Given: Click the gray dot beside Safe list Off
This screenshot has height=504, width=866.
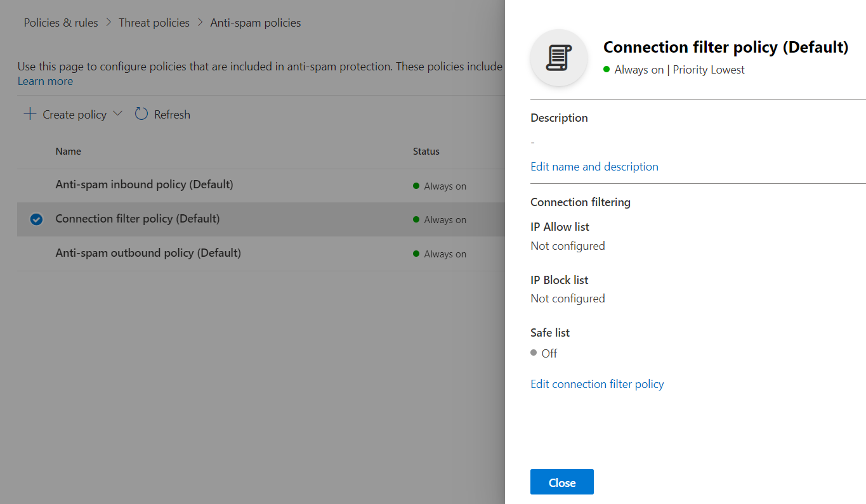Looking at the screenshot, I should point(534,353).
